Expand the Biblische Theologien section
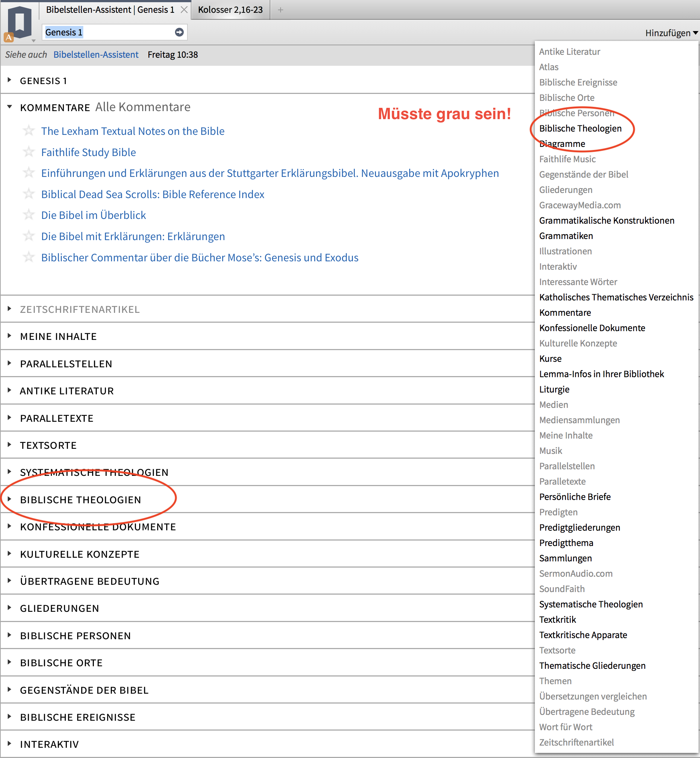The height and width of the screenshot is (758, 700). [x=9, y=499]
